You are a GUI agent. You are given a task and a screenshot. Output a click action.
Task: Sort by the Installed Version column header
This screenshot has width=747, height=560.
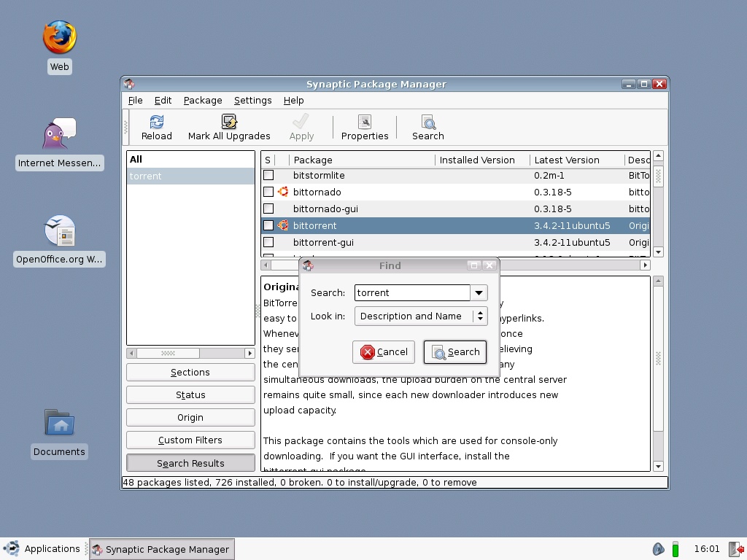click(482, 160)
